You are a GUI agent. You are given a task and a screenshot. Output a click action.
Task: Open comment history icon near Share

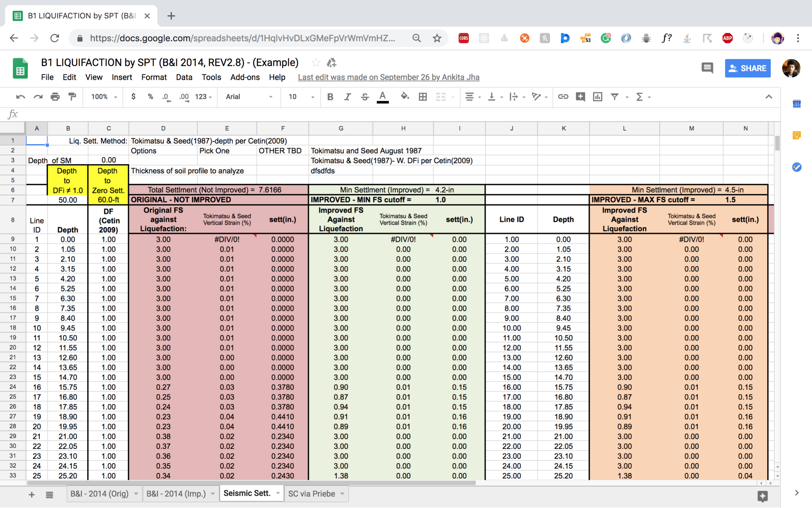(x=707, y=68)
